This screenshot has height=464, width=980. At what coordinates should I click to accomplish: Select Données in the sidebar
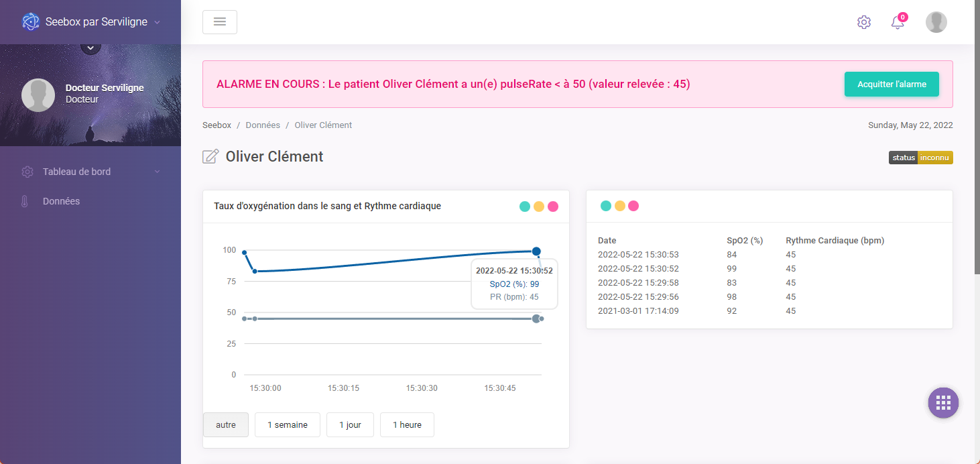(x=62, y=200)
